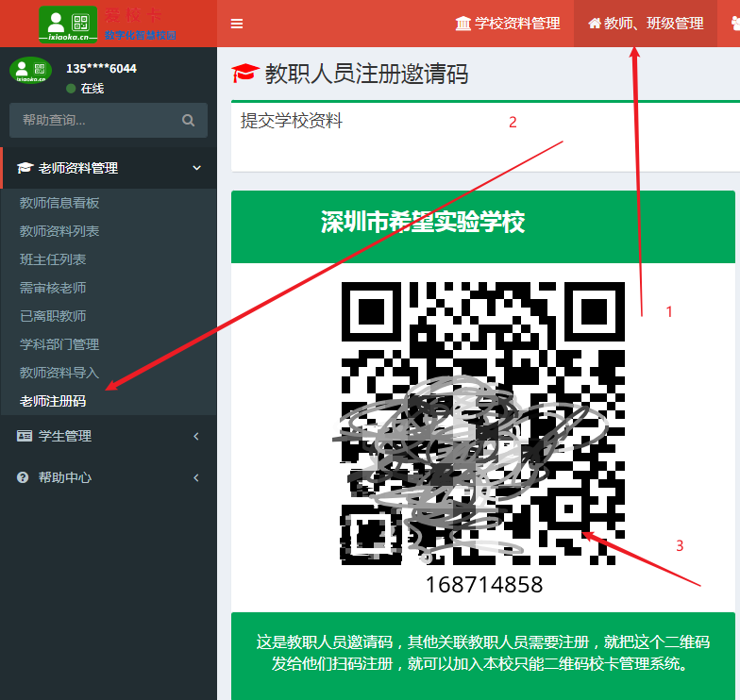
Task: Toggle the hamburger sidebar menu icon
Action: click(237, 24)
